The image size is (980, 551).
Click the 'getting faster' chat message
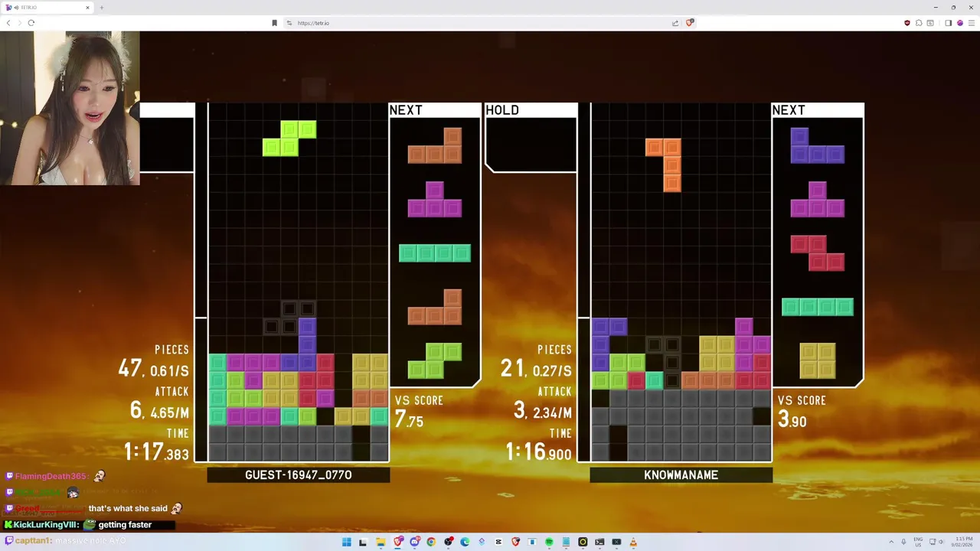(x=125, y=525)
